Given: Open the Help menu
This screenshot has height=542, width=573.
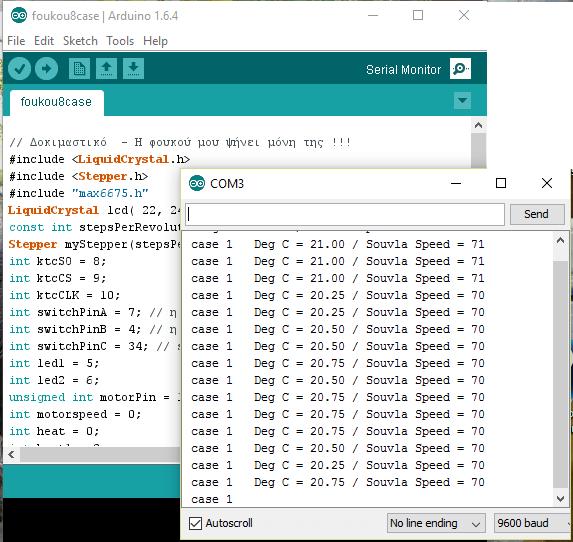Looking at the screenshot, I should click(155, 41).
